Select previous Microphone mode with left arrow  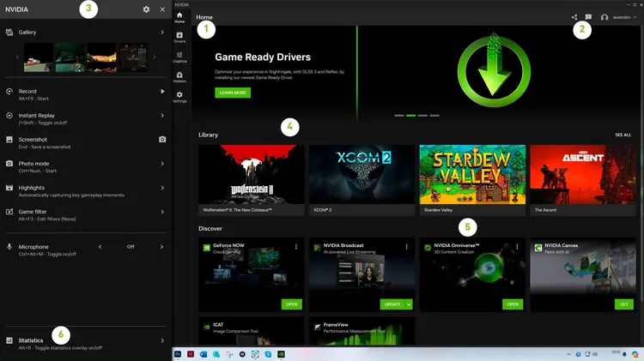[x=100, y=247]
